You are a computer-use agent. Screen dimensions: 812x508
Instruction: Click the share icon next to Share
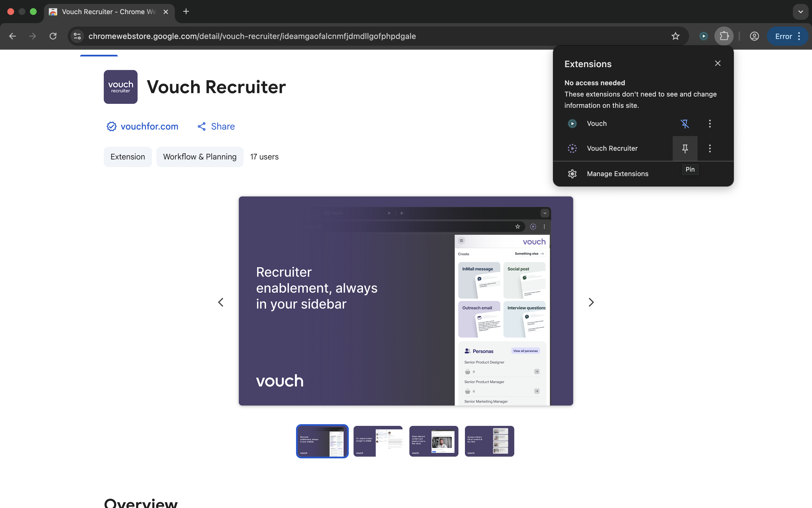click(x=201, y=127)
